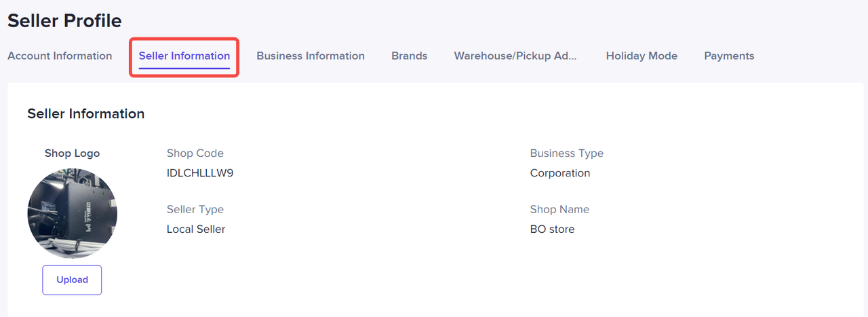
Task: Click the Business Type label
Action: pyautogui.click(x=567, y=153)
